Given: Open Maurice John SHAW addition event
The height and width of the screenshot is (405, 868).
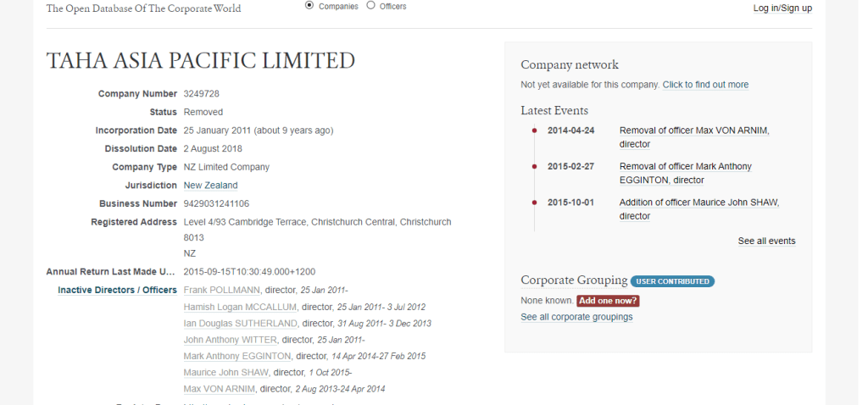Looking at the screenshot, I should coord(698,202).
